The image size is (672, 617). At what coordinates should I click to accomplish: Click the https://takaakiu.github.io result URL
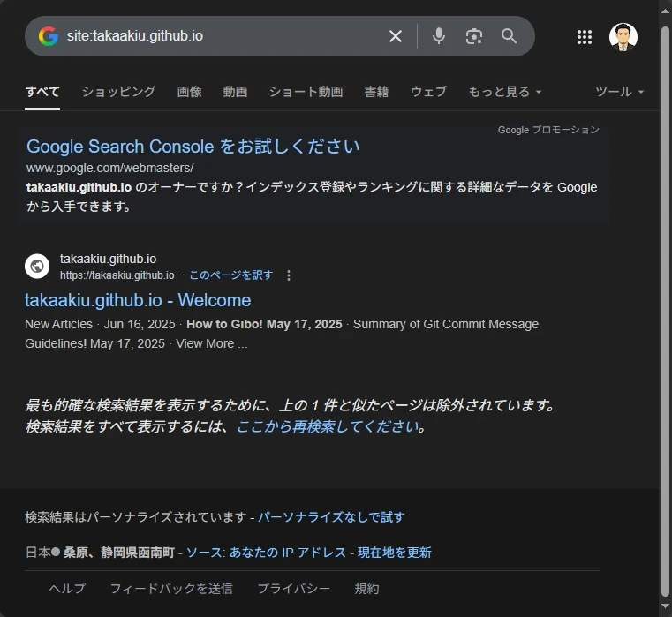117,275
